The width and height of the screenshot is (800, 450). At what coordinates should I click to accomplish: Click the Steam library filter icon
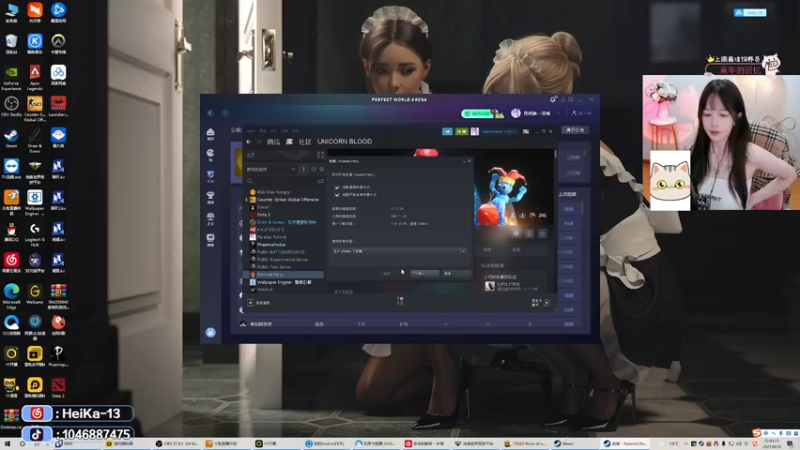pos(320,181)
